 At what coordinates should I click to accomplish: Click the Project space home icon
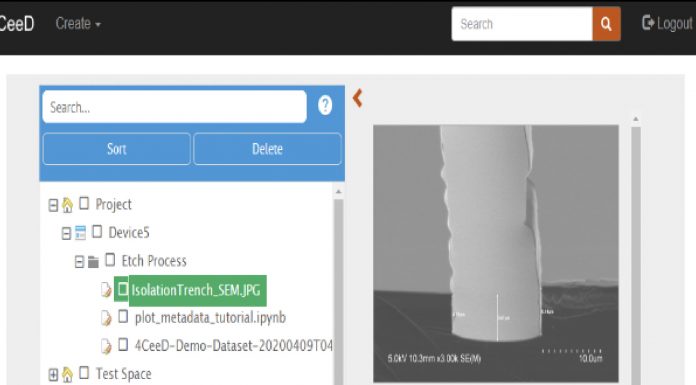tap(67, 205)
